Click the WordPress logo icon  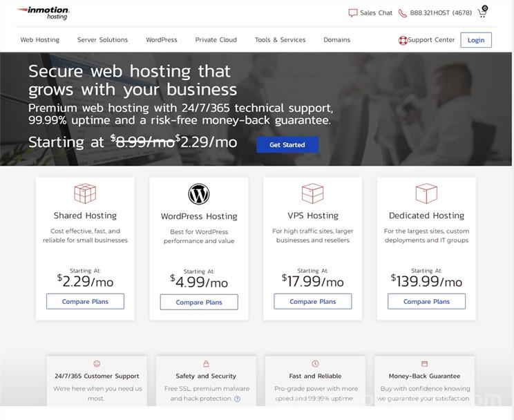click(199, 194)
